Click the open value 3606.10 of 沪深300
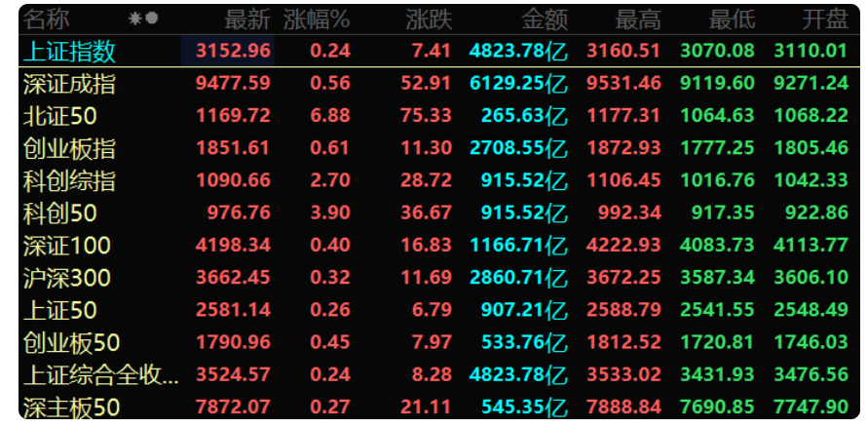 [811, 278]
